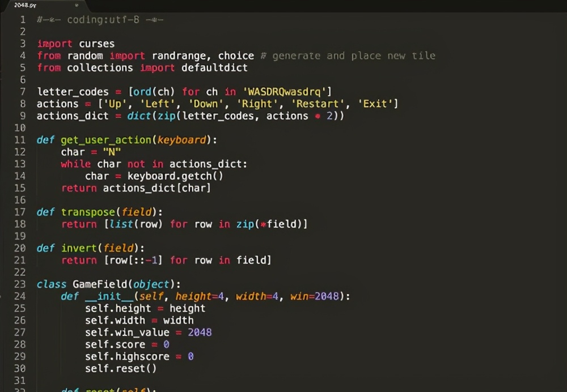Click 'zip(*field)' on line 18
Image resolution: width=567 pixels, height=392 pixels.
point(268,224)
